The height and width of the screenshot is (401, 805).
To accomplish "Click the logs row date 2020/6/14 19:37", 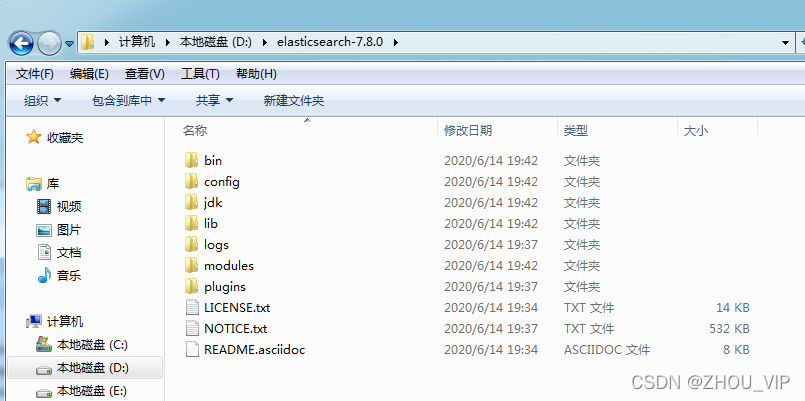I will pyautogui.click(x=491, y=244).
